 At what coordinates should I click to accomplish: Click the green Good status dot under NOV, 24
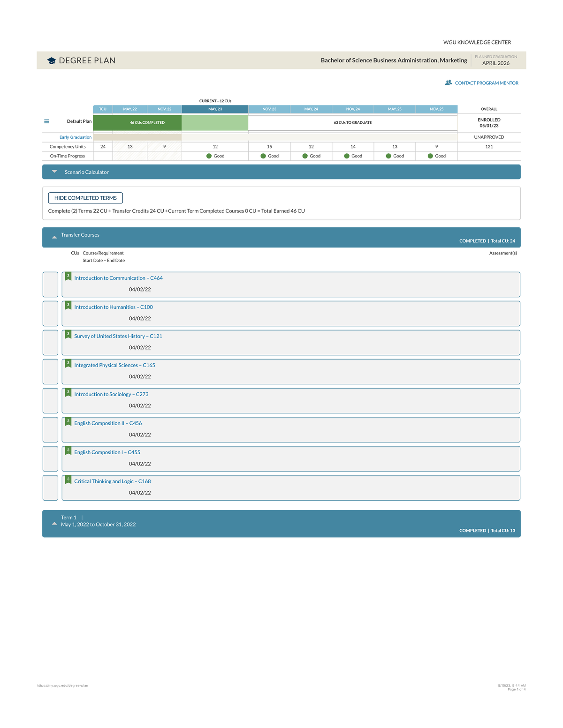click(x=347, y=156)
